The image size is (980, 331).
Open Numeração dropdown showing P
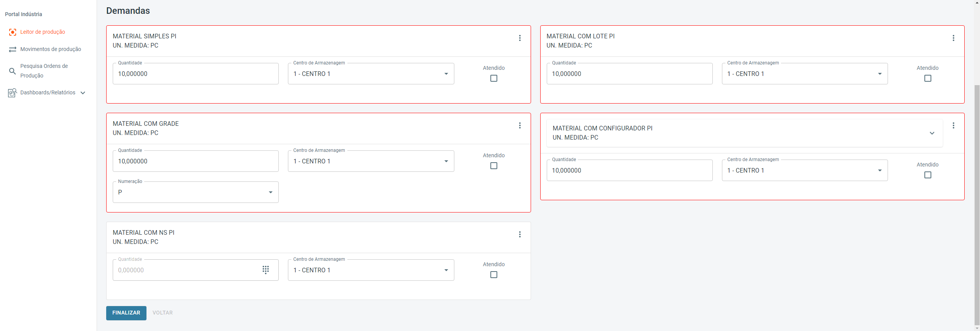click(x=196, y=192)
